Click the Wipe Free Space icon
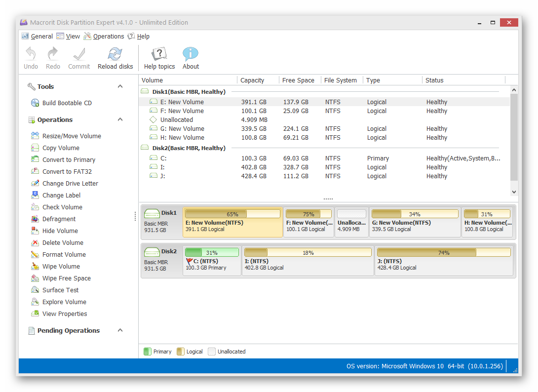Screen dimensions: 538x392 click(x=35, y=278)
